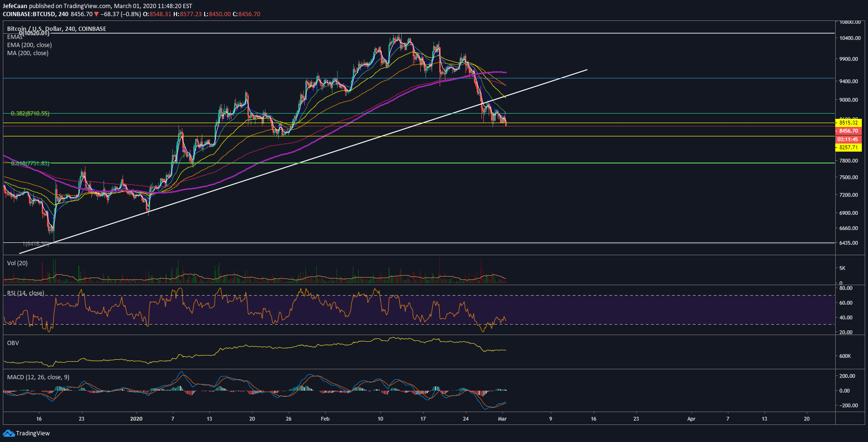Click the author name JefeCaan
The height and width of the screenshot is (442, 868).
coord(15,6)
